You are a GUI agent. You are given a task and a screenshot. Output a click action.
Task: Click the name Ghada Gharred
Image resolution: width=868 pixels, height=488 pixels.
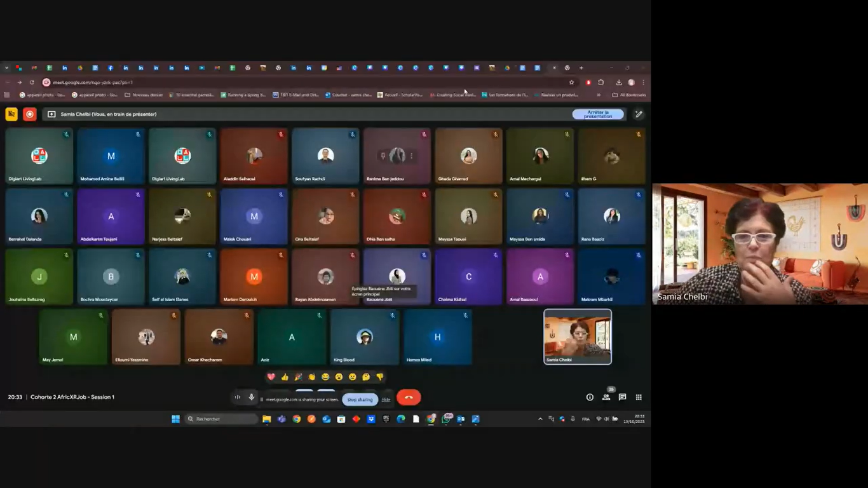pos(453,179)
